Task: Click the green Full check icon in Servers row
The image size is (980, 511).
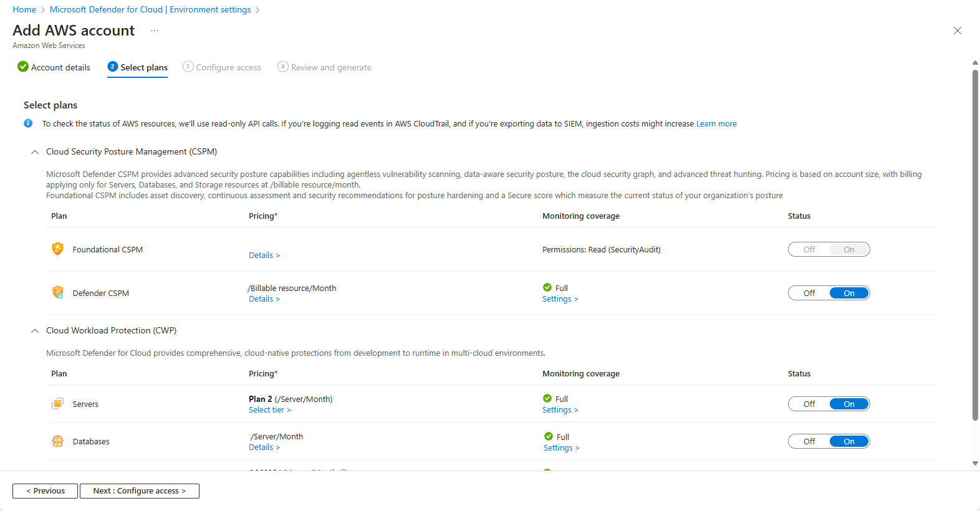Action: tap(547, 398)
